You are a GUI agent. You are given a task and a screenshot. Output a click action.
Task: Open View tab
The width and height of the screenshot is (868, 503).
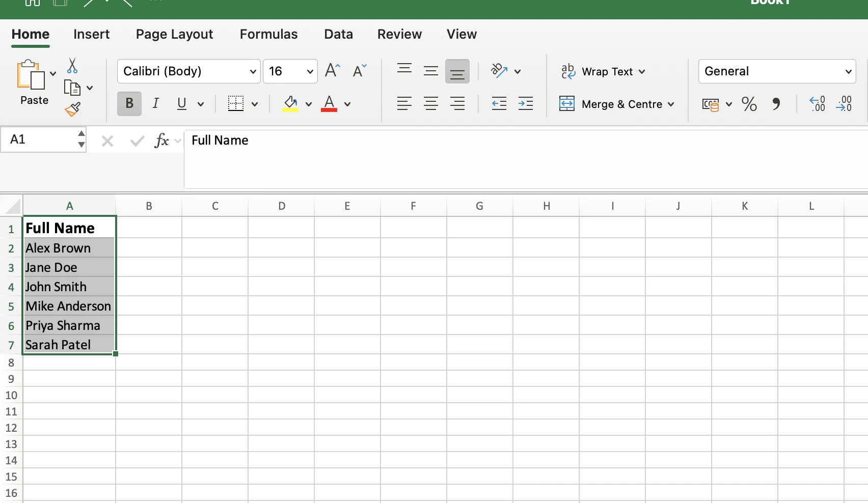point(462,34)
